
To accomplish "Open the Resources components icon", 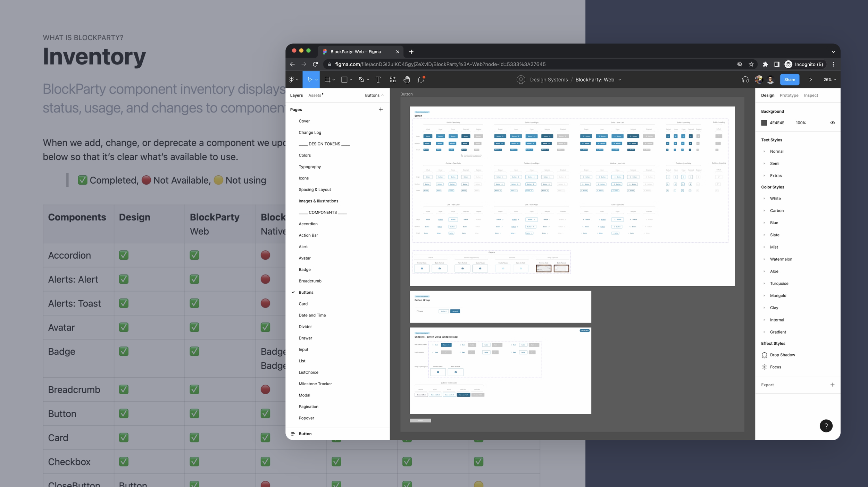I will [x=392, y=80].
